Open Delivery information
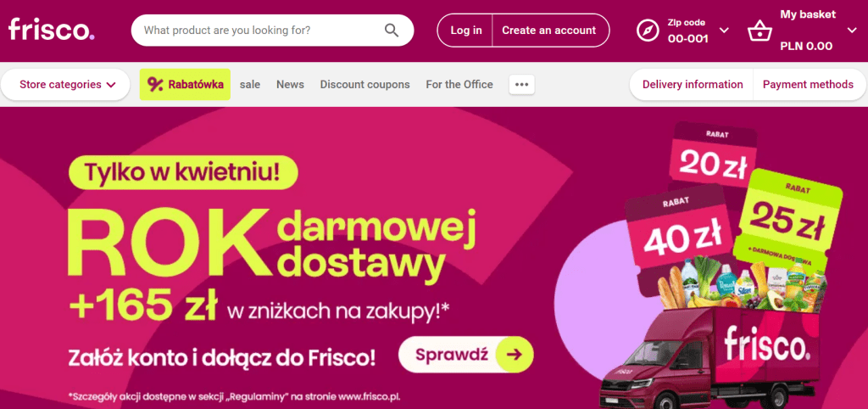The height and width of the screenshot is (409, 868). click(693, 85)
